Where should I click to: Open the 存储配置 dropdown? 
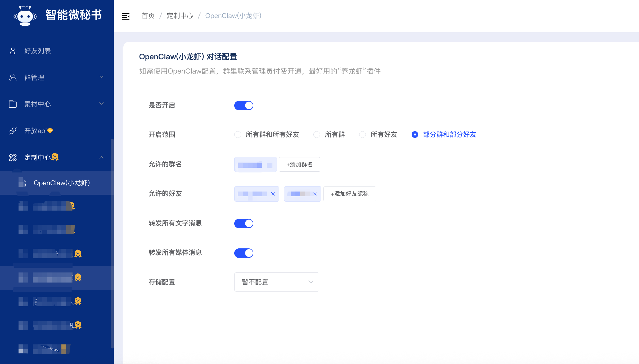pos(276,282)
